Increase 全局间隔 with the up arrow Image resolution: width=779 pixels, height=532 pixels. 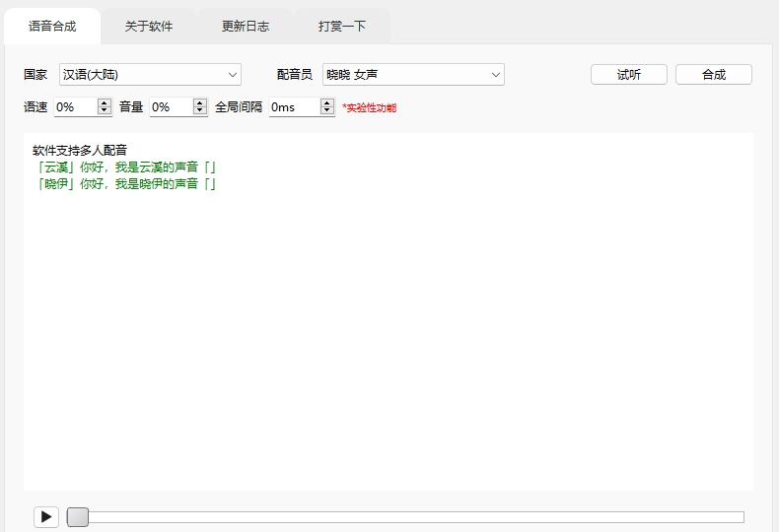tap(327, 102)
